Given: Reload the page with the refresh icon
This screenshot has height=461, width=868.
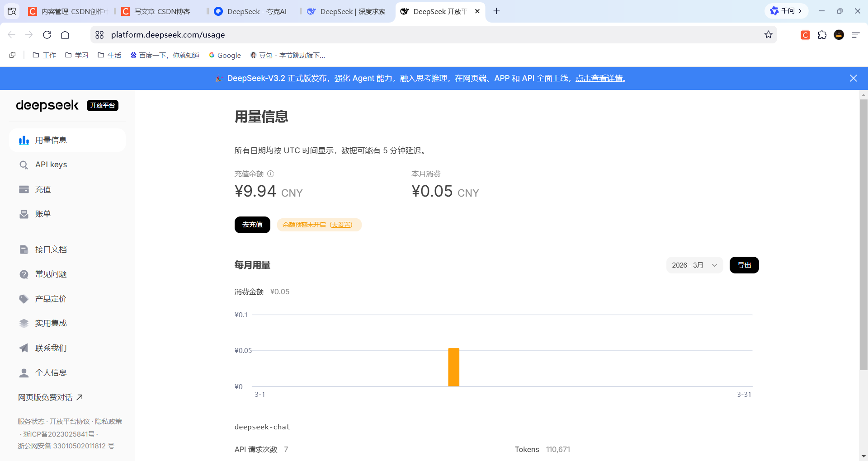Looking at the screenshot, I should point(47,34).
